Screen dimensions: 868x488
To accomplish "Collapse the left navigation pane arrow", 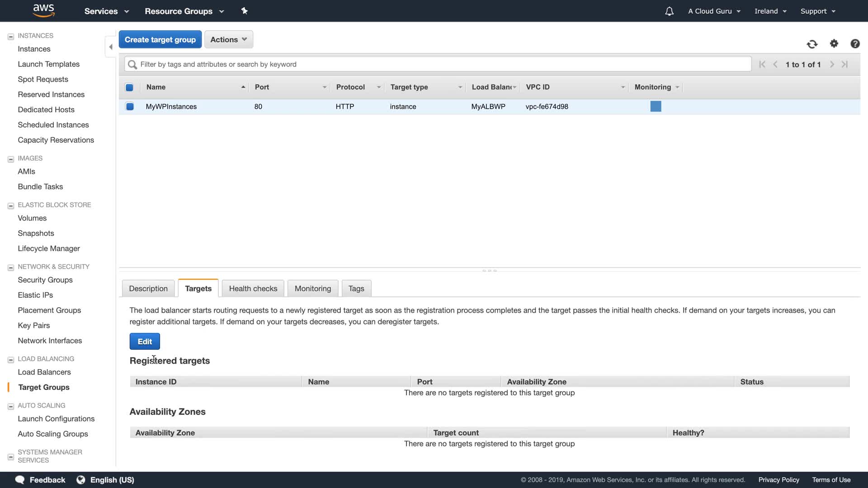I will click(x=111, y=47).
